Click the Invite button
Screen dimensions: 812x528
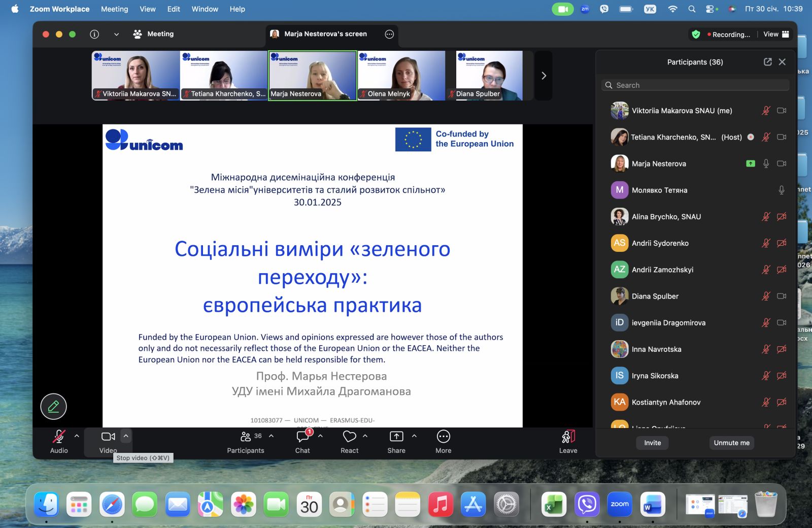coord(652,443)
